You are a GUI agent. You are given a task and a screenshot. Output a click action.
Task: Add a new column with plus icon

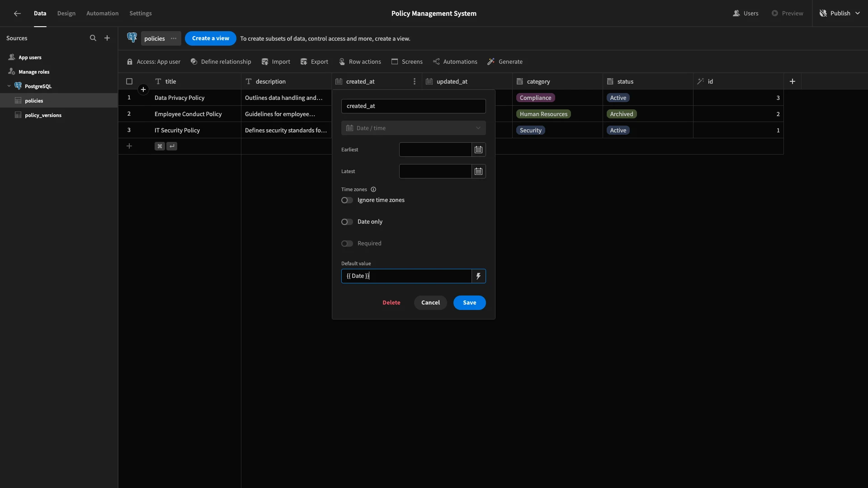click(x=793, y=82)
